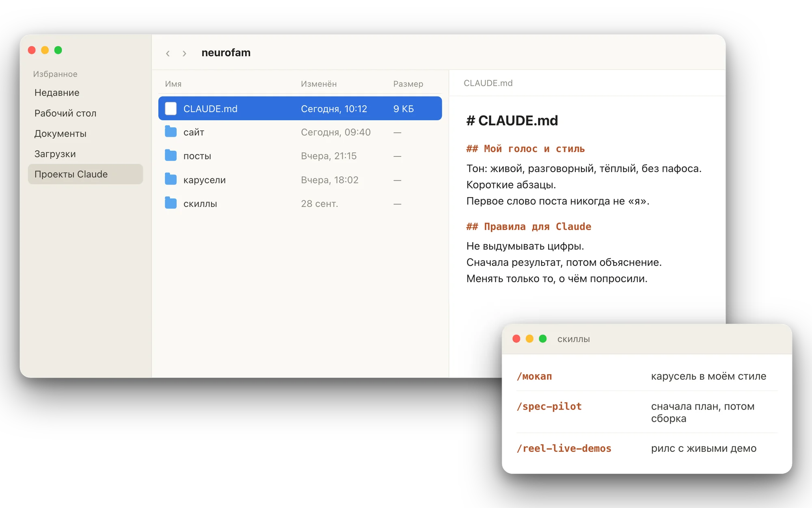Click the 'рилс с живыми демо' description
The image size is (812, 508).
pyautogui.click(x=704, y=448)
